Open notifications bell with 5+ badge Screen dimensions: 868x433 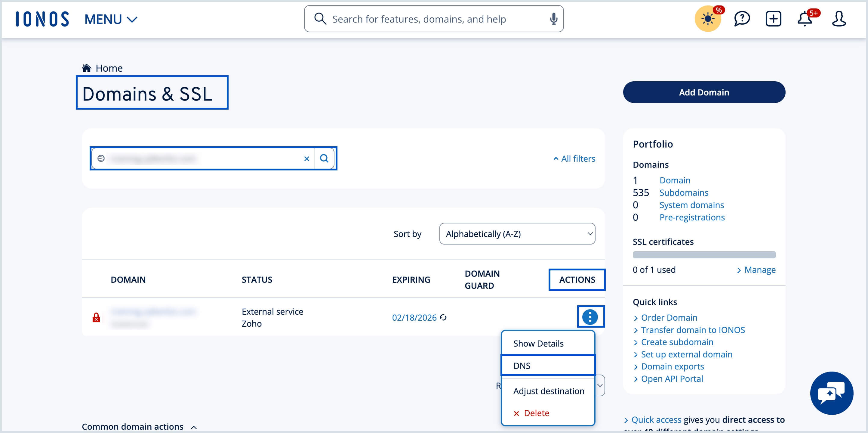805,19
